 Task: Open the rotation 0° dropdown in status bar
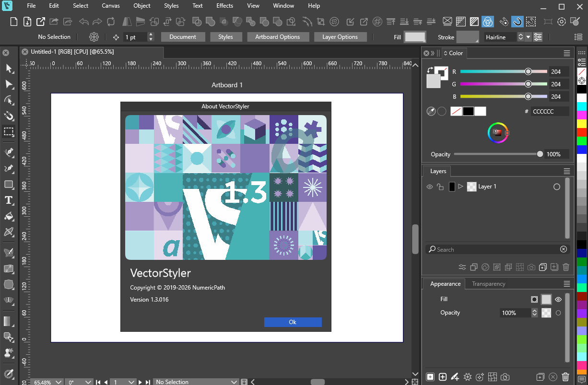(x=88, y=382)
